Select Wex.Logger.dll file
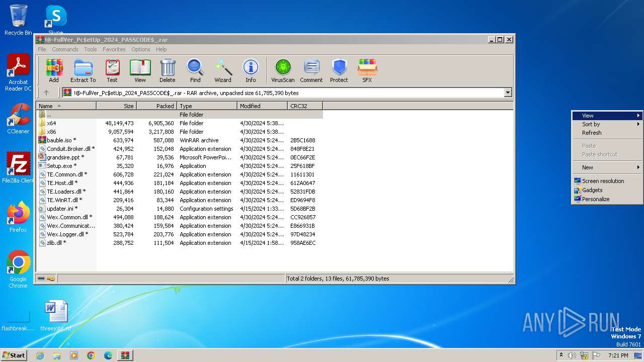 point(180,234)
